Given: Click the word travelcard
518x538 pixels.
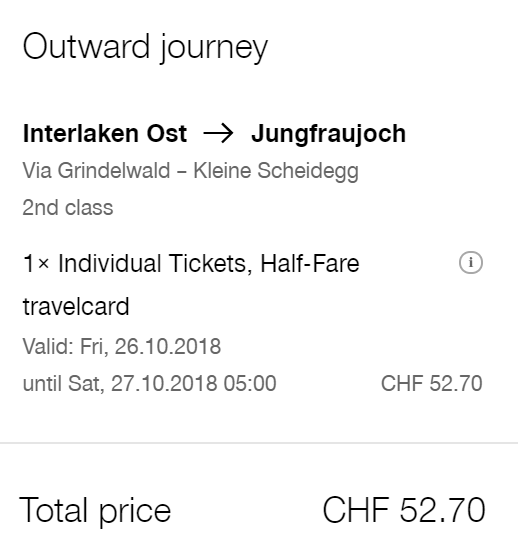Looking at the screenshot, I should (x=76, y=306).
